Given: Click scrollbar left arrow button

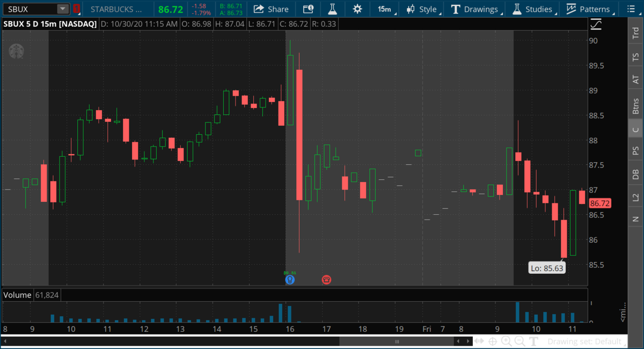Looking at the screenshot, I should pos(458,341).
